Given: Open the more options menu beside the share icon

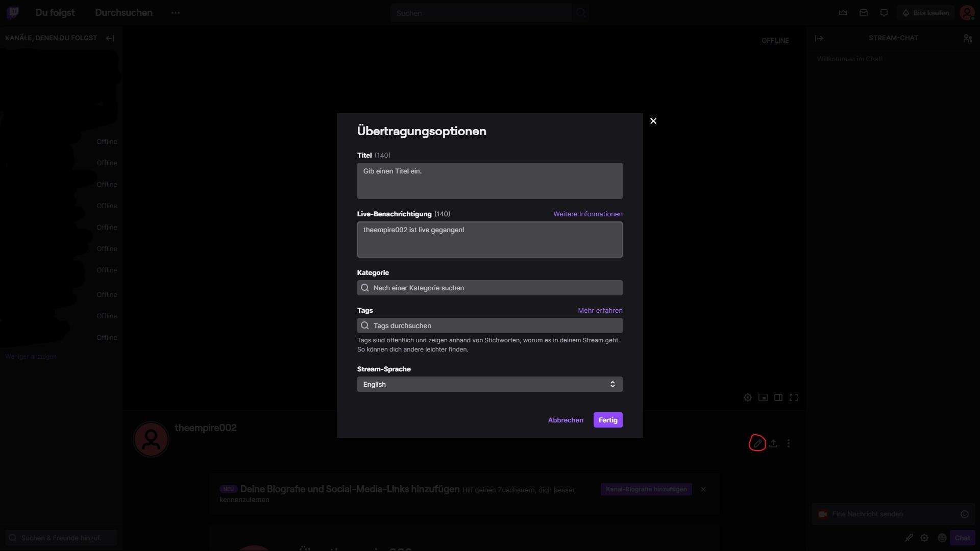Looking at the screenshot, I should [789, 443].
